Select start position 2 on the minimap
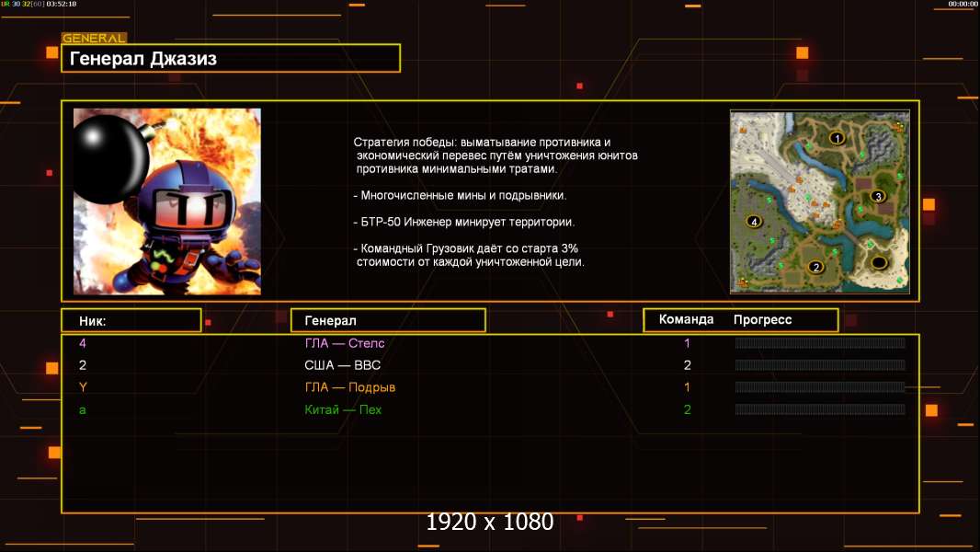980x552 pixels. (x=815, y=267)
